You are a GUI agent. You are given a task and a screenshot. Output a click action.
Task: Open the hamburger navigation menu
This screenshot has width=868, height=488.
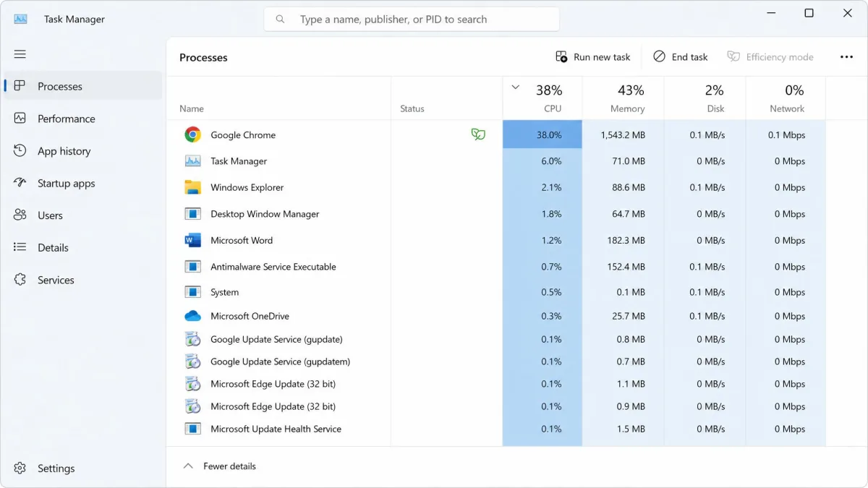pos(20,54)
